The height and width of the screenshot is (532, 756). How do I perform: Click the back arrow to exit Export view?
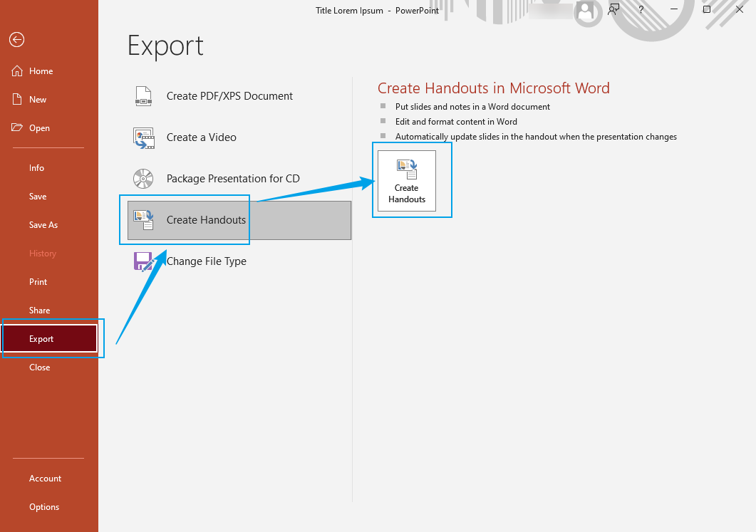[x=16, y=40]
